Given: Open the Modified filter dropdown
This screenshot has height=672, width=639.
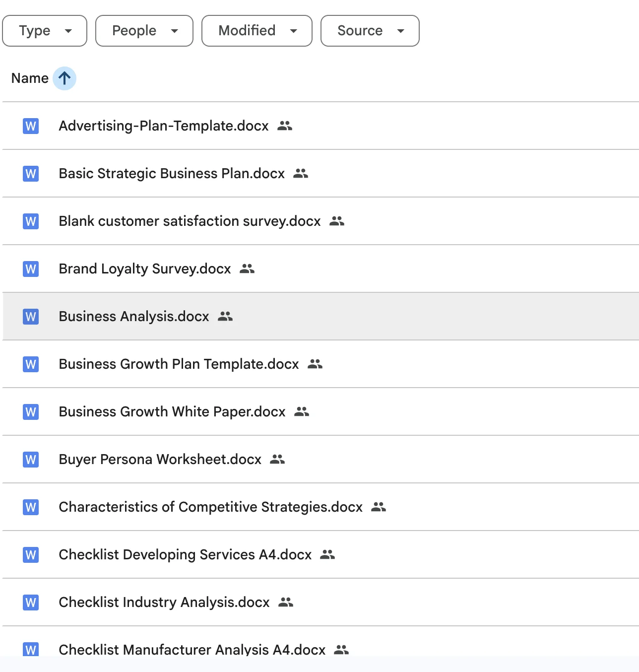Looking at the screenshot, I should (257, 31).
